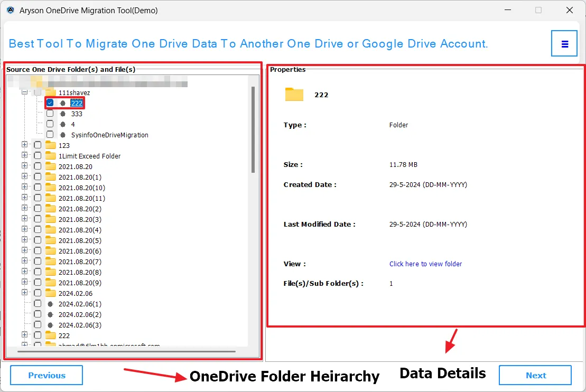Click the gear icon beside SysinfoOneDriveMigration
The height and width of the screenshot is (392, 586).
coord(63,135)
